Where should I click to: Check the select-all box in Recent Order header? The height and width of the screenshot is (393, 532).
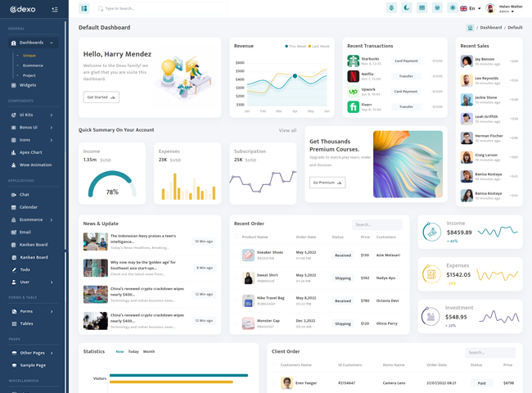pos(237,237)
